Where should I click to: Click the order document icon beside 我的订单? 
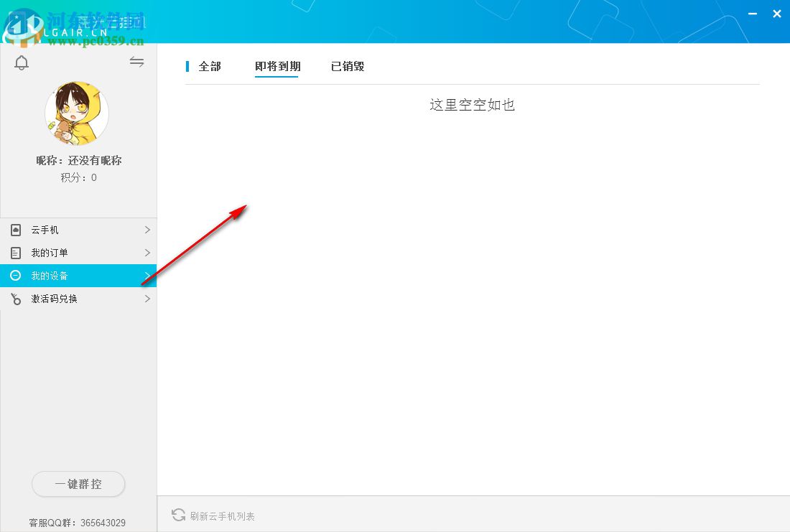16,253
